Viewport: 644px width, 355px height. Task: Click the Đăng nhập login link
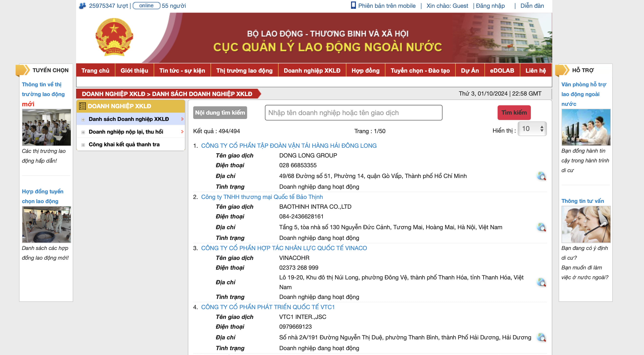(490, 6)
